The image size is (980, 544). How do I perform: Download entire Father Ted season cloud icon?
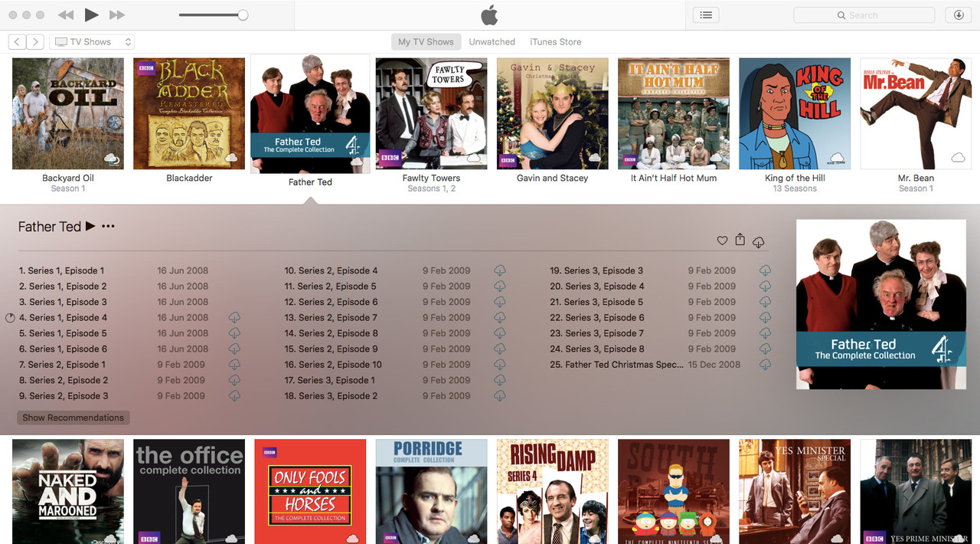[x=758, y=242]
